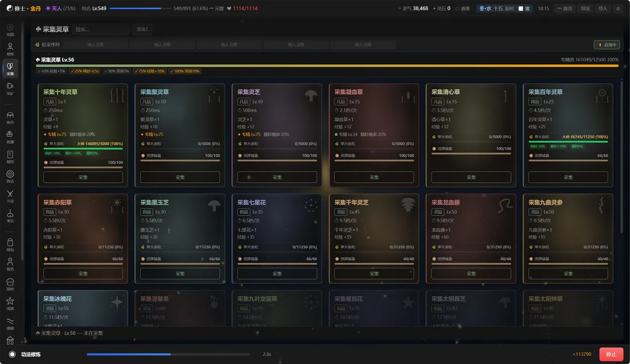Viewport: 630px width, 364px height.
Task: Click the 专精池 161049/12500 100% text
Action: point(590,60)
